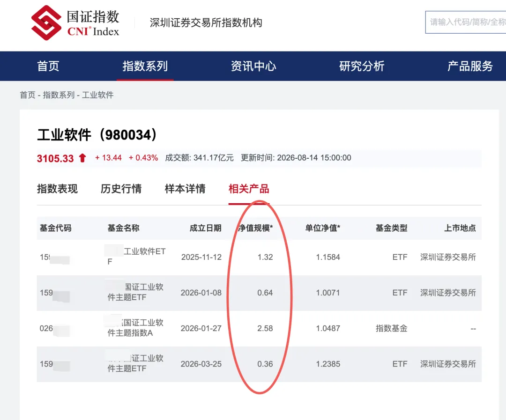
Task: Click the 更新时间 timestamp text
Action: tap(296, 158)
